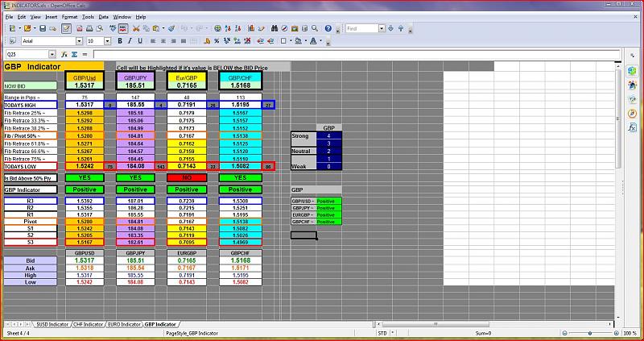Image resolution: width=644 pixels, height=341 pixels.
Task: Click the zoom out minus button
Action: point(565,333)
